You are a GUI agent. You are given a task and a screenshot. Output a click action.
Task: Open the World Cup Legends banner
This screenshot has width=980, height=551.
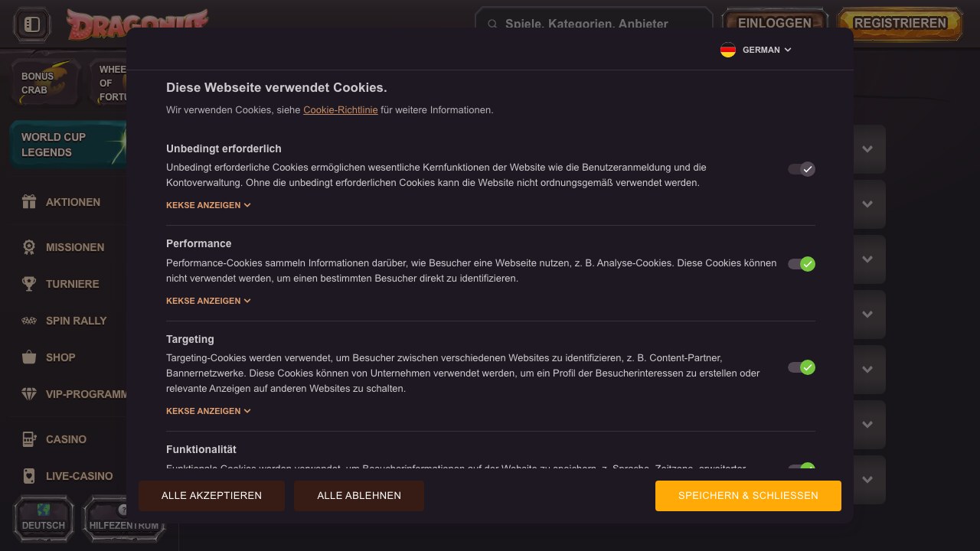click(x=69, y=144)
